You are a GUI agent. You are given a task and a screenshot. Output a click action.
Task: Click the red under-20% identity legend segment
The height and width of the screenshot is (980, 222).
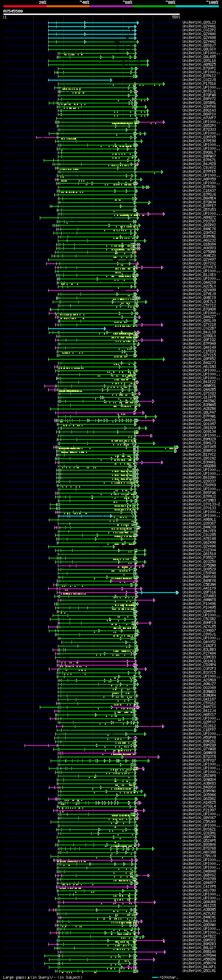(x=25, y=6)
